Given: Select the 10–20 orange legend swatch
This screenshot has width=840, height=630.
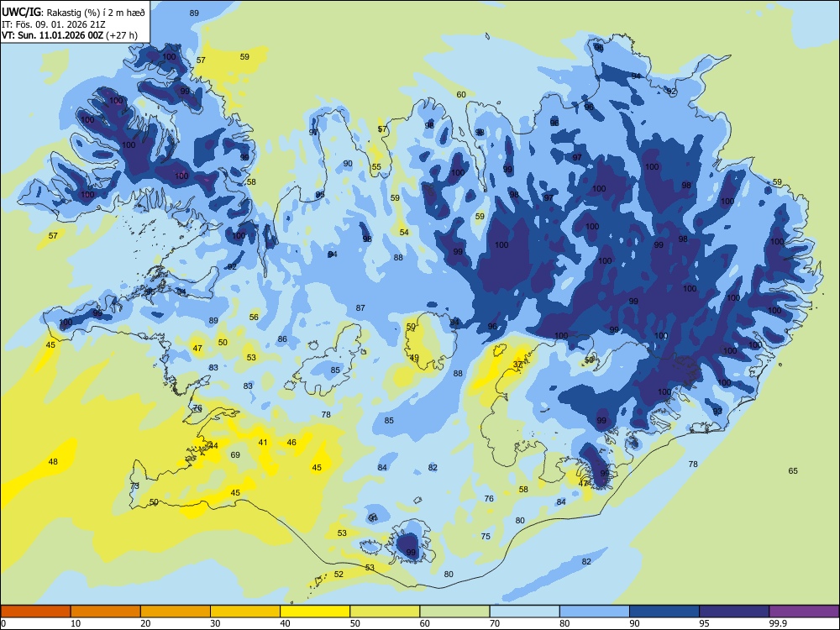Looking at the screenshot, I should 106,612.
